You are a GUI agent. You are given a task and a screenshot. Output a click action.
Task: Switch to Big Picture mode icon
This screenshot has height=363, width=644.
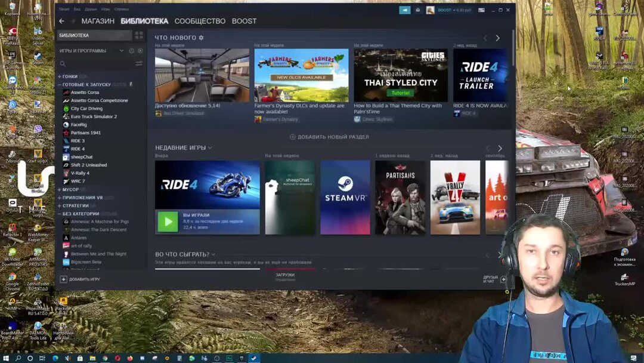point(481,10)
